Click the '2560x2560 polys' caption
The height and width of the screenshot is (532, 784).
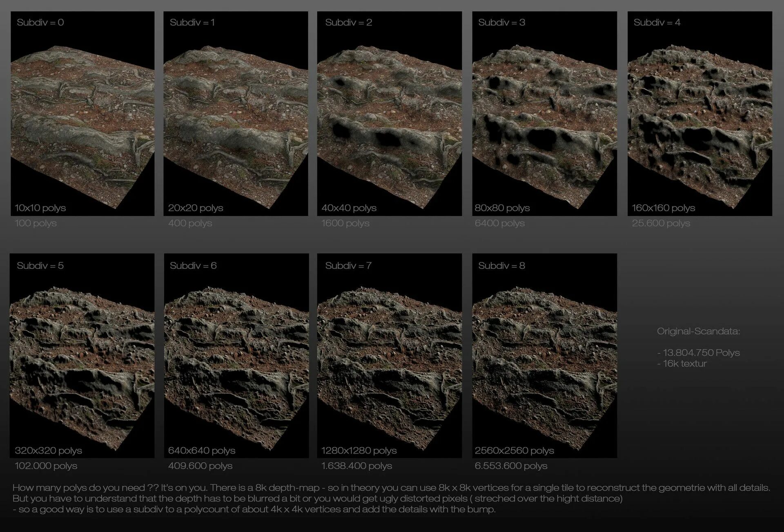point(514,451)
